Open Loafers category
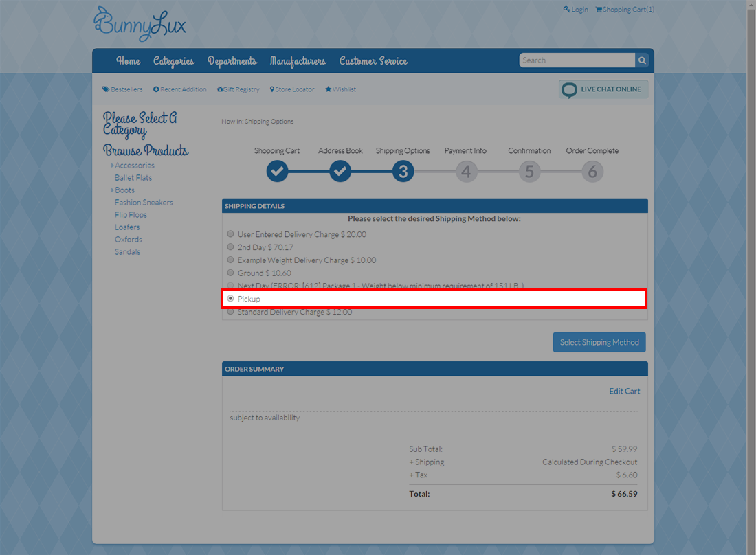 tap(127, 227)
